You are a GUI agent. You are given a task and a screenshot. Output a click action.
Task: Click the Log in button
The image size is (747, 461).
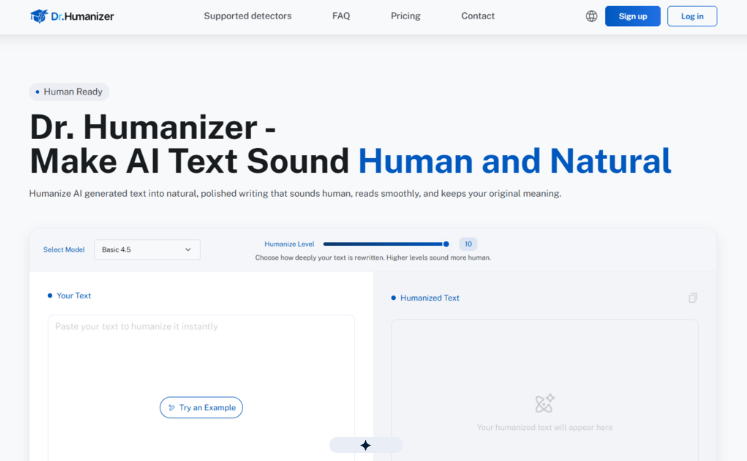[692, 16]
